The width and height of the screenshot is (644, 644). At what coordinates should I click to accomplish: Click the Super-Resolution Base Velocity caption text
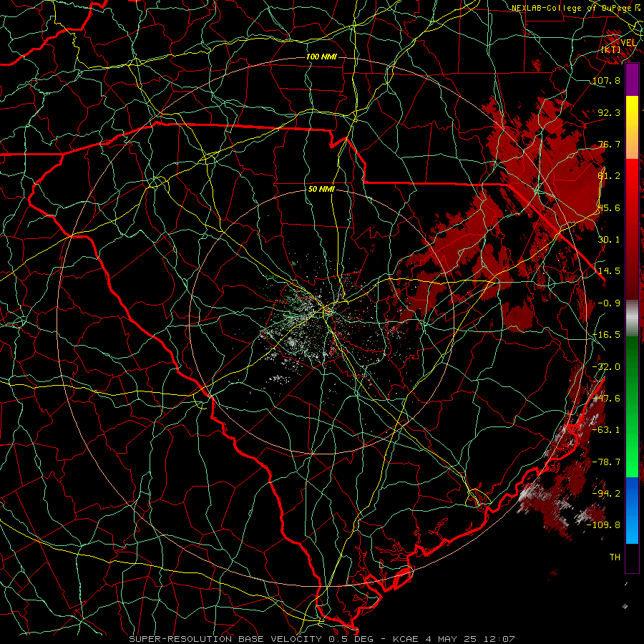tap(321, 639)
